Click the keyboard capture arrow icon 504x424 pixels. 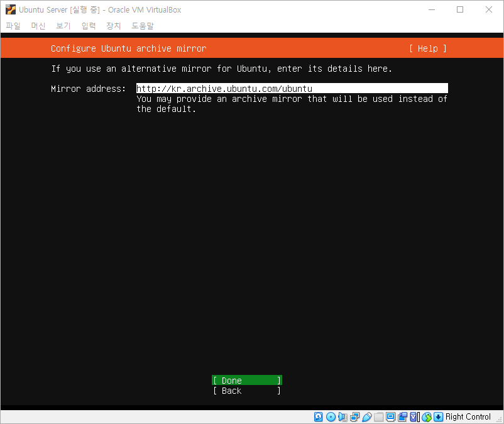pyautogui.click(x=438, y=416)
